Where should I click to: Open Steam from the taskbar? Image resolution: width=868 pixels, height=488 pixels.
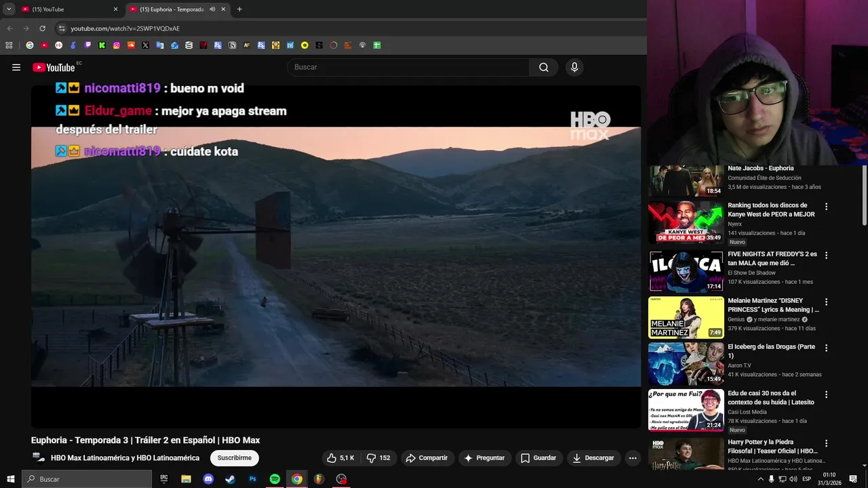(x=231, y=479)
